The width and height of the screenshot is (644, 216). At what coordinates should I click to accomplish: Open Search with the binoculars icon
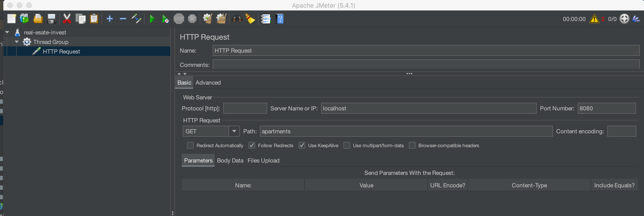(x=237, y=19)
